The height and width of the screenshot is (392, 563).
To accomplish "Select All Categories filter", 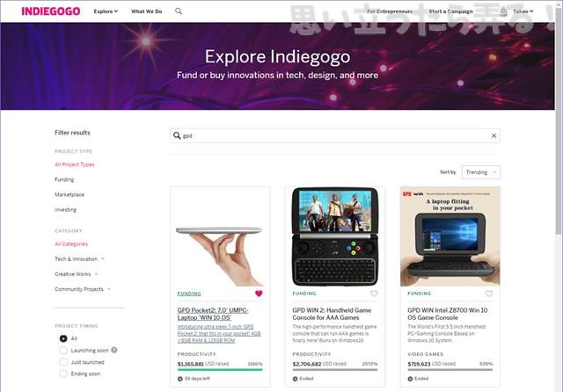I will [71, 243].
